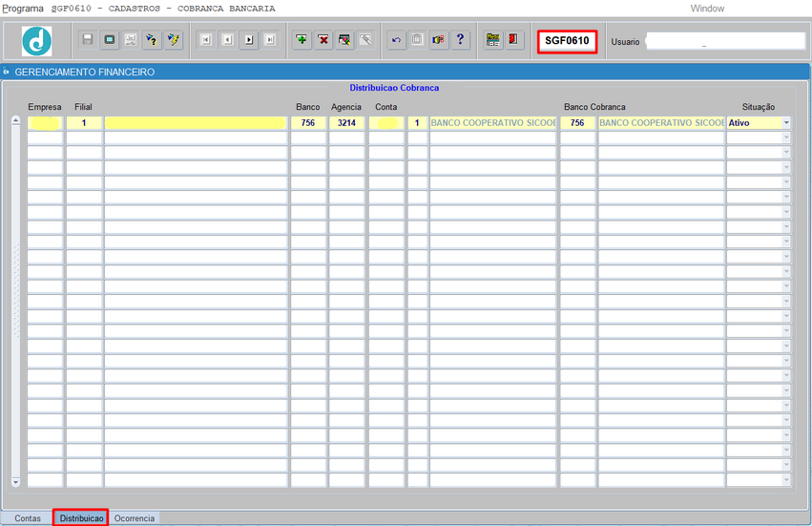Screen dimensions: 812x526
Task: Click the GERENCIAMENTO FINANCEIRO title bar
Action: (406, 72)
